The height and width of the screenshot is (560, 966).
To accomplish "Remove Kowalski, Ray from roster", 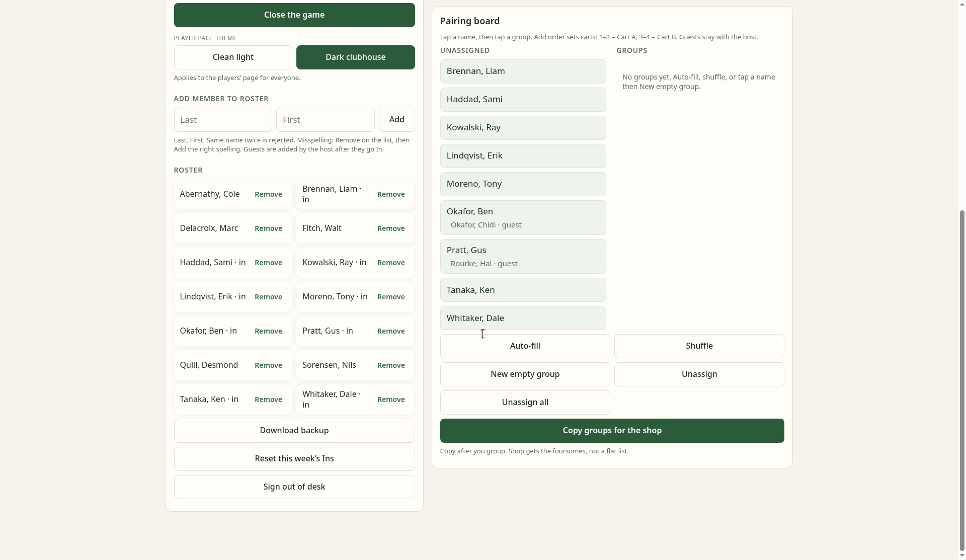I will coord(391,263).
